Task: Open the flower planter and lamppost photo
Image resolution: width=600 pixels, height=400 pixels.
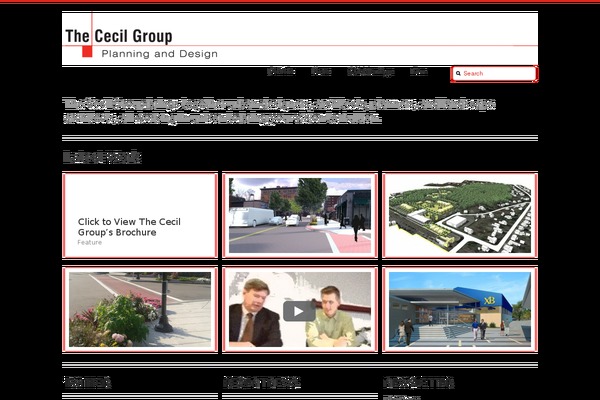Action: [140, 309]
